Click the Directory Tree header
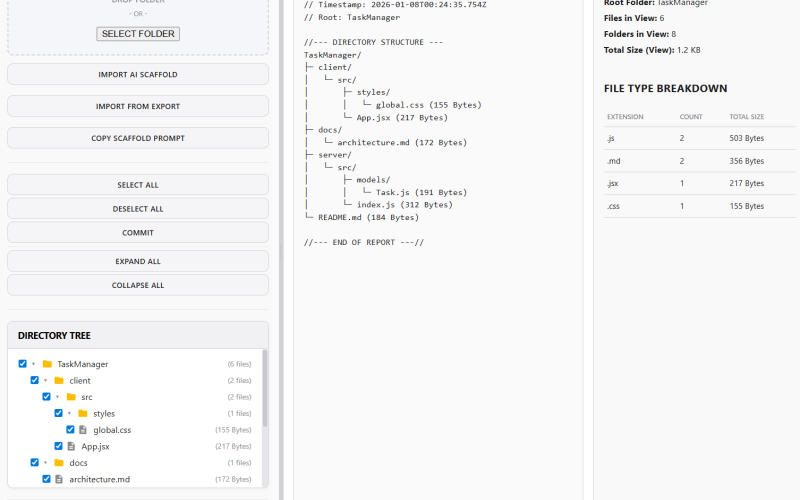The width and height of the screenshot is (800, 500). [138, 335]
